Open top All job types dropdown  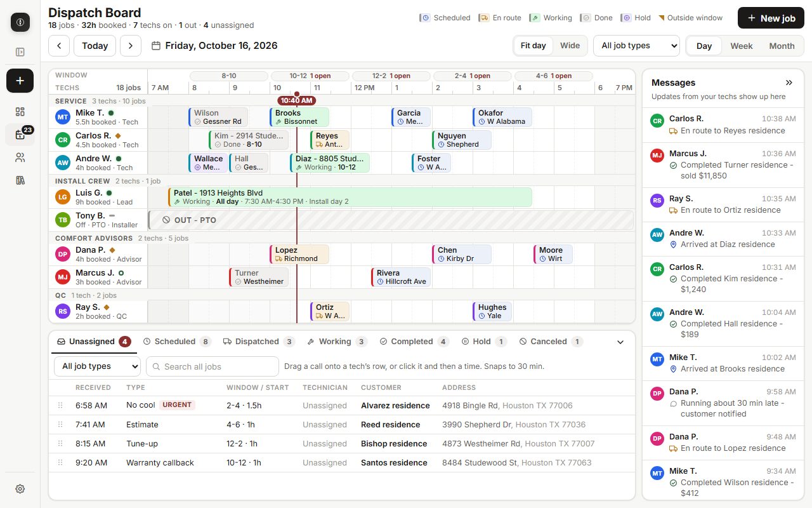coord(636,46)
